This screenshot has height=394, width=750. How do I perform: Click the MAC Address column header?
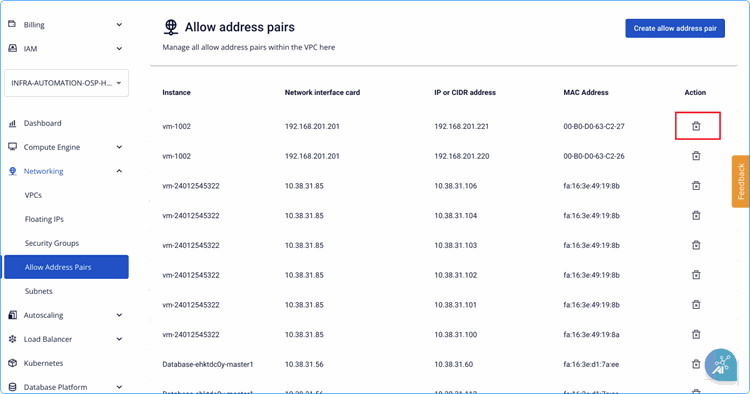(586, 93)
